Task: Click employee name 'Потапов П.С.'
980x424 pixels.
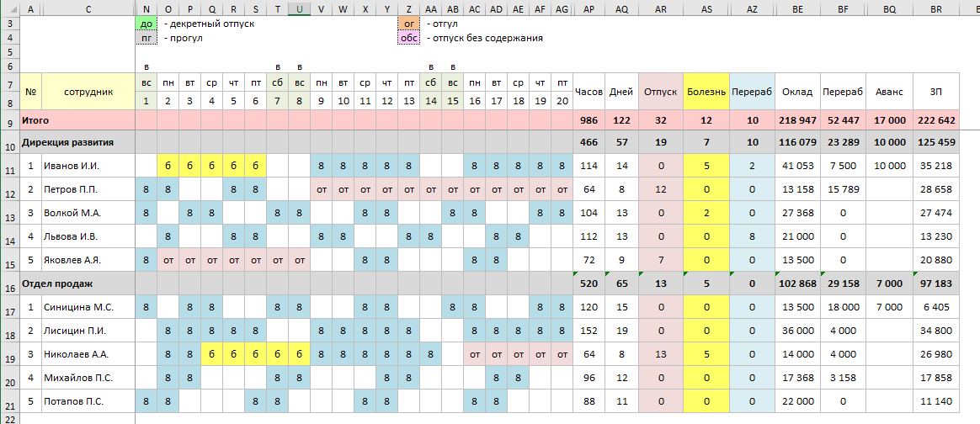Action: point(73,401)
